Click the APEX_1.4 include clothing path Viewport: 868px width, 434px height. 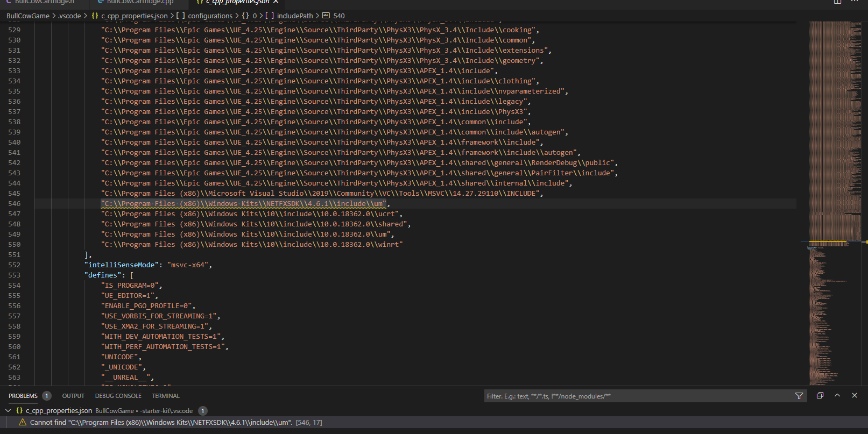pyautogui.click(x=318, y=81)
